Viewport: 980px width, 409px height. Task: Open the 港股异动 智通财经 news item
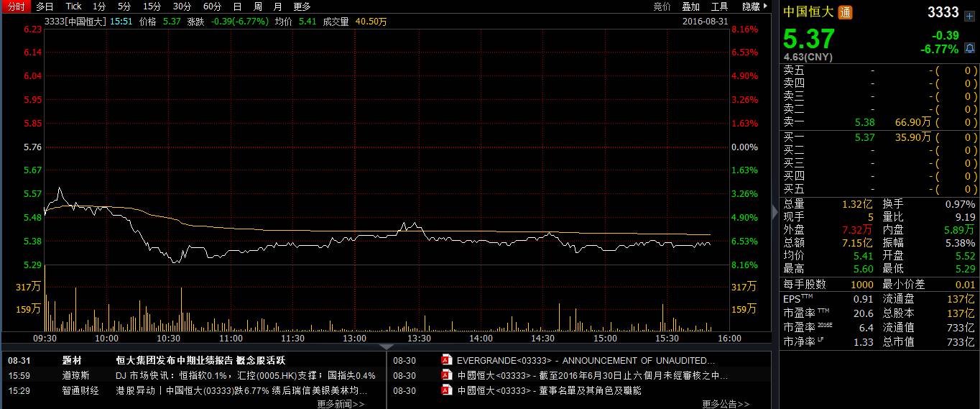pyautogui.click(x=241, y=390)
